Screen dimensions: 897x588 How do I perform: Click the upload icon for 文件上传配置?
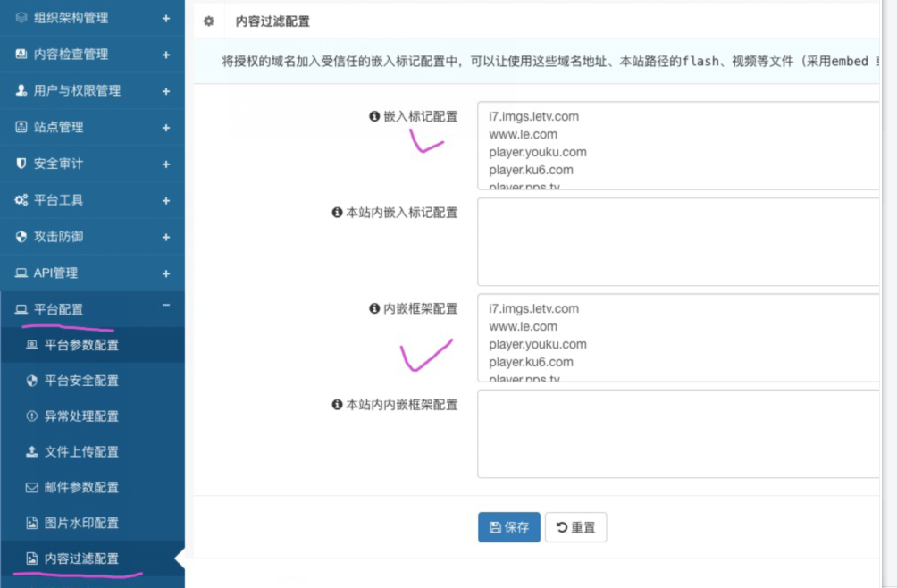tap(32, 452)
